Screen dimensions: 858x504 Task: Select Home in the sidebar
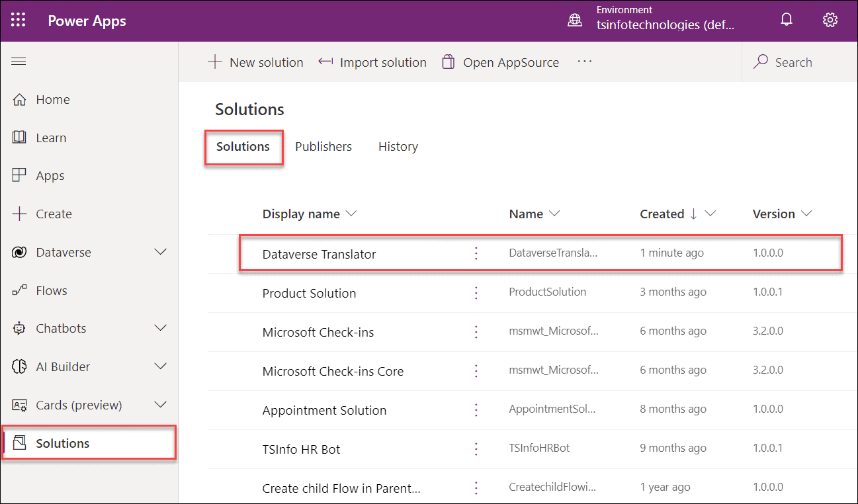click(53, 99)
